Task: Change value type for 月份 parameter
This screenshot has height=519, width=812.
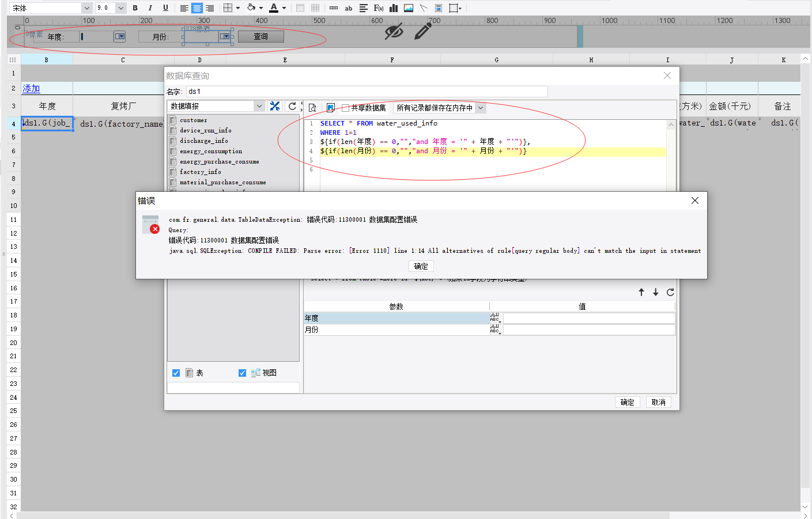Action: (496, 329)
